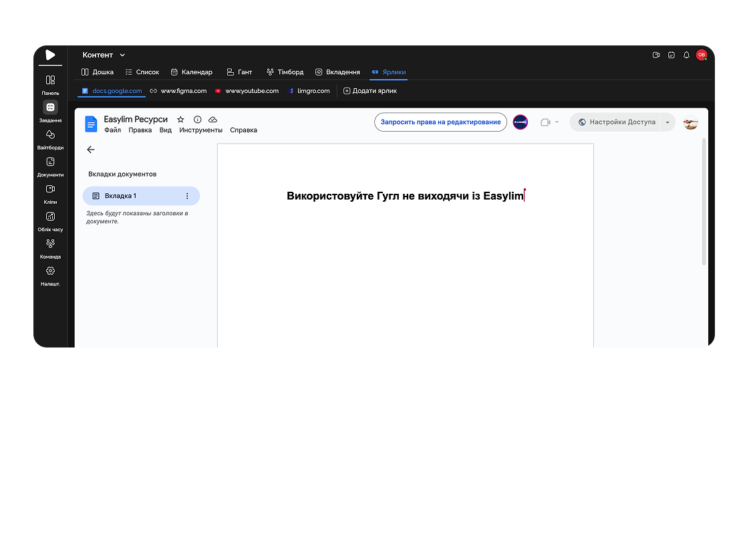Click Запросить права на редактирование
747x560 pixels.
[x=440, y=122]
